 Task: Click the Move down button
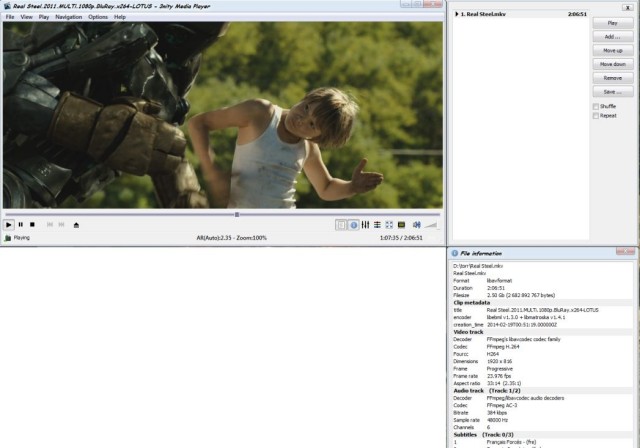point(613,64)
